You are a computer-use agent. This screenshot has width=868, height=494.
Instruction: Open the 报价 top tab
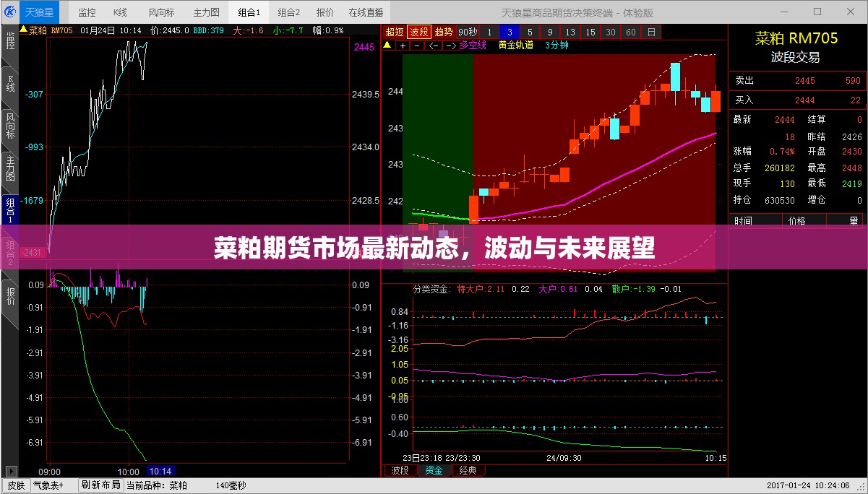(x=325, y=12)
